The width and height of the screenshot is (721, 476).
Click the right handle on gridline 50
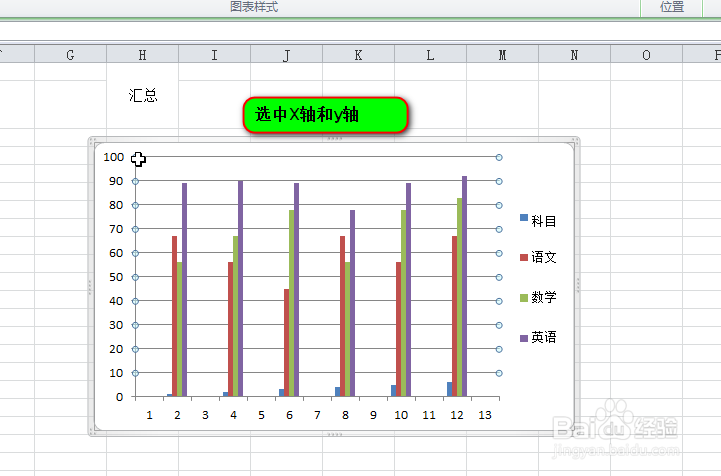[x=499, y=277]
